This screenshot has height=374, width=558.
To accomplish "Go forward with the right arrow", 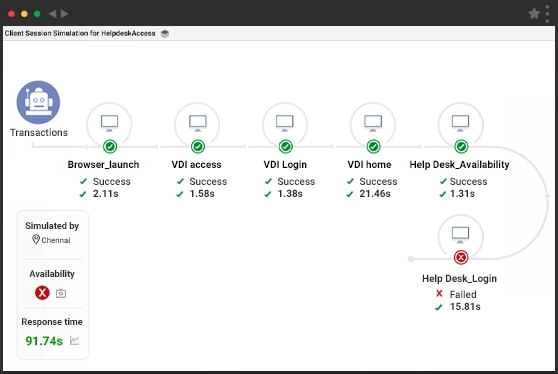I will pyautogui.click(x=64, y=14).
